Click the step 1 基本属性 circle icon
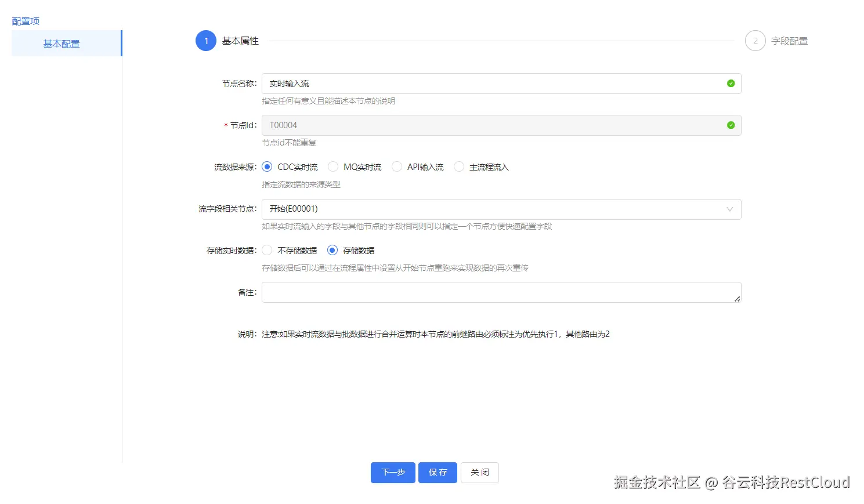This screenshot has width=864, height=504. 205,41
